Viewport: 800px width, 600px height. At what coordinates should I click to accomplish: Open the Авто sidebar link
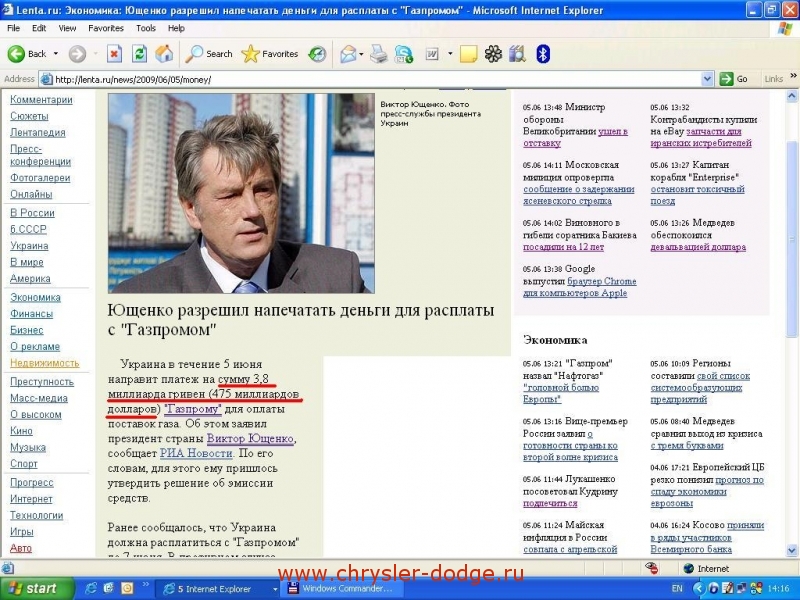(x=21, y=548)
